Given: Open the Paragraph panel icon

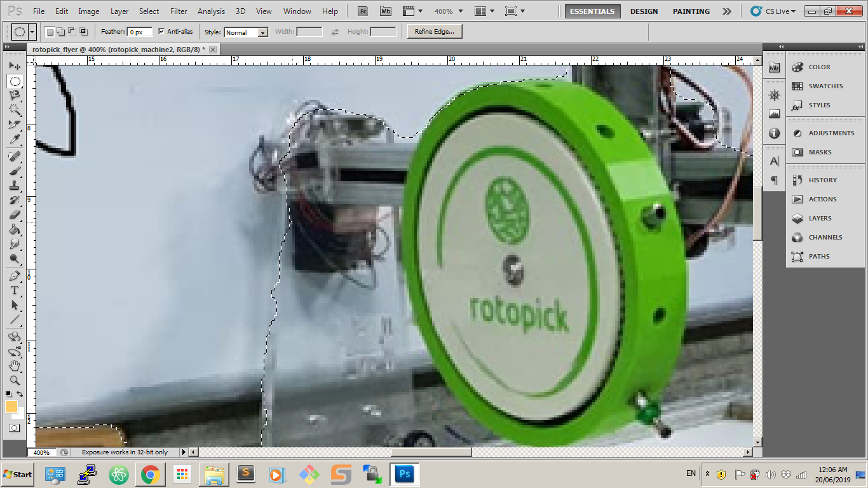Looking at the screenshot, I should pyautogui.click(x=774, y=180).
